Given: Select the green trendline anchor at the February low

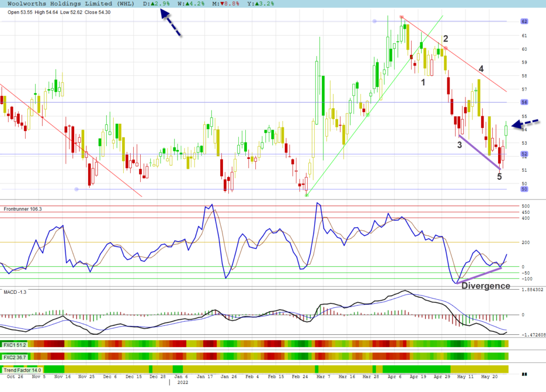Looking at the screenshot, I should point(307,196).
